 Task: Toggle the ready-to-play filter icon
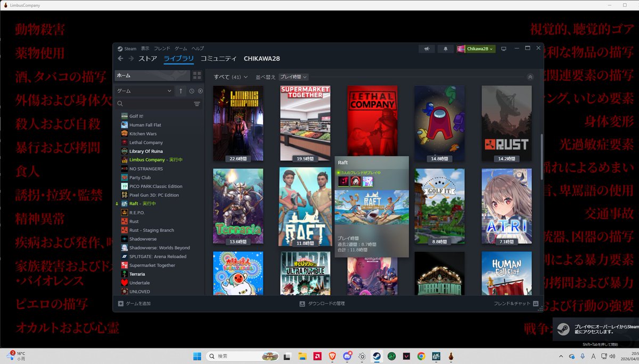click(x=200, y=91)
